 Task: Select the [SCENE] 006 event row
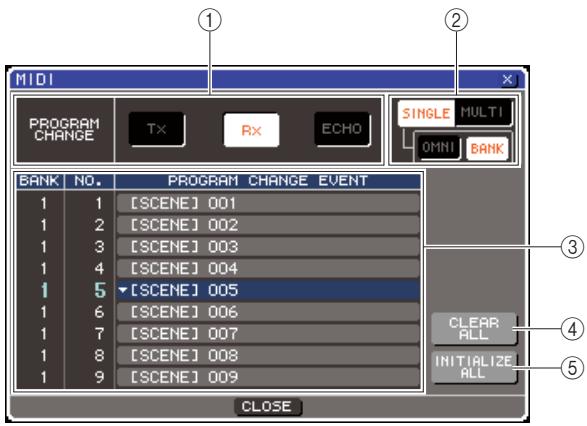(268, 312)
